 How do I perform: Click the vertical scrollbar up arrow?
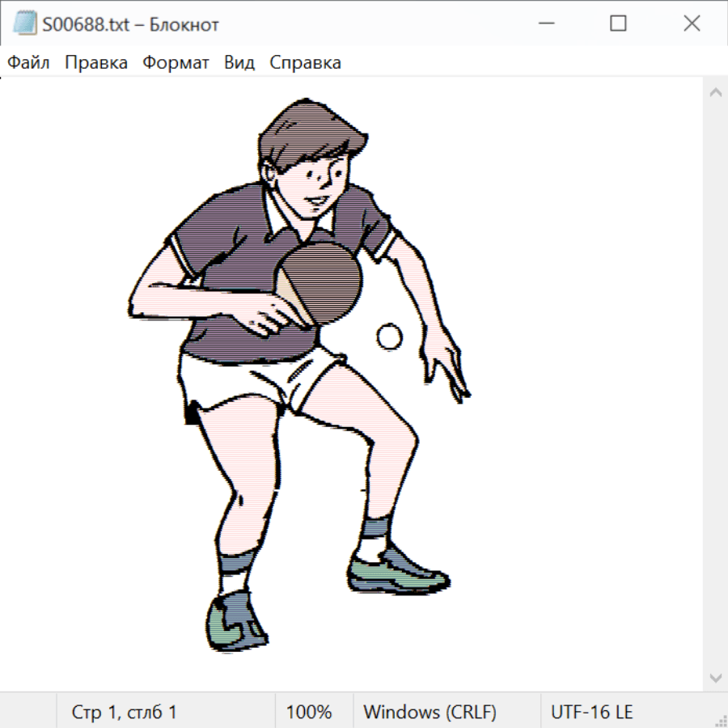tap(715, 93)
